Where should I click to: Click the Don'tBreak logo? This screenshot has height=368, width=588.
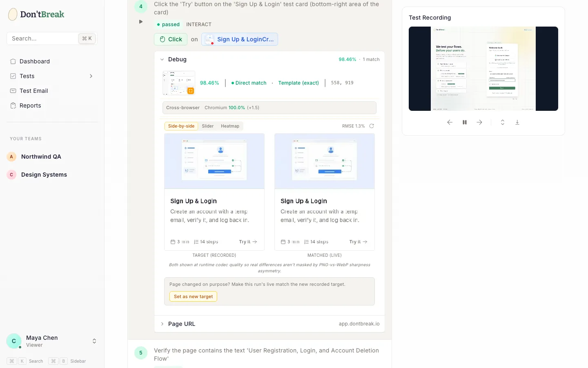[36, 14]
